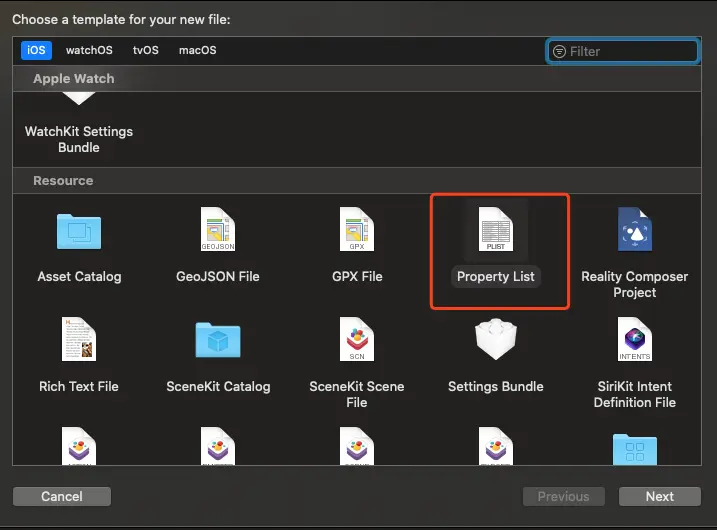This screenshot has height=530, width=717.
Task: Click the filter icon in search field
Action: click(x=559, y=51)
